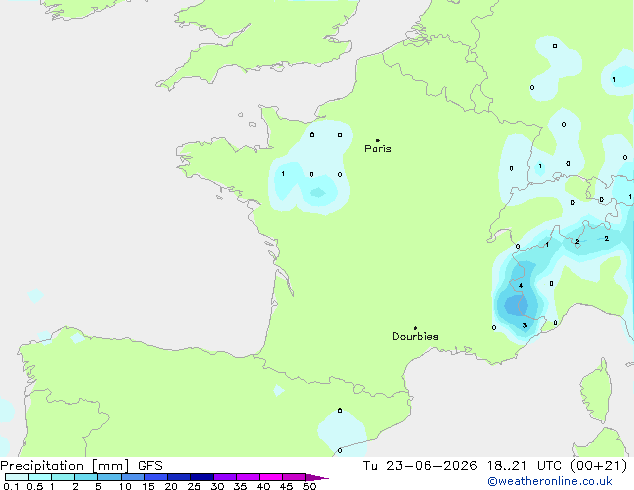Click the Paris location dot marker

pyautogui.click(x=378, y=140)
